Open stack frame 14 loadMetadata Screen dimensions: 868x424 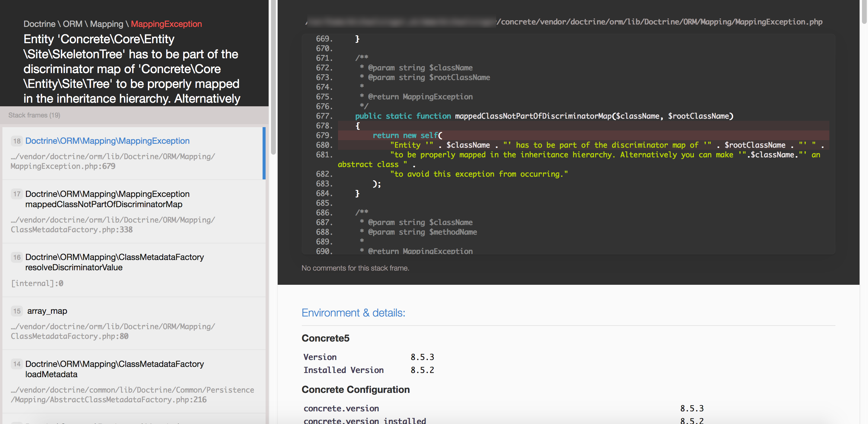pyautogui.click(x=134, y=381)
